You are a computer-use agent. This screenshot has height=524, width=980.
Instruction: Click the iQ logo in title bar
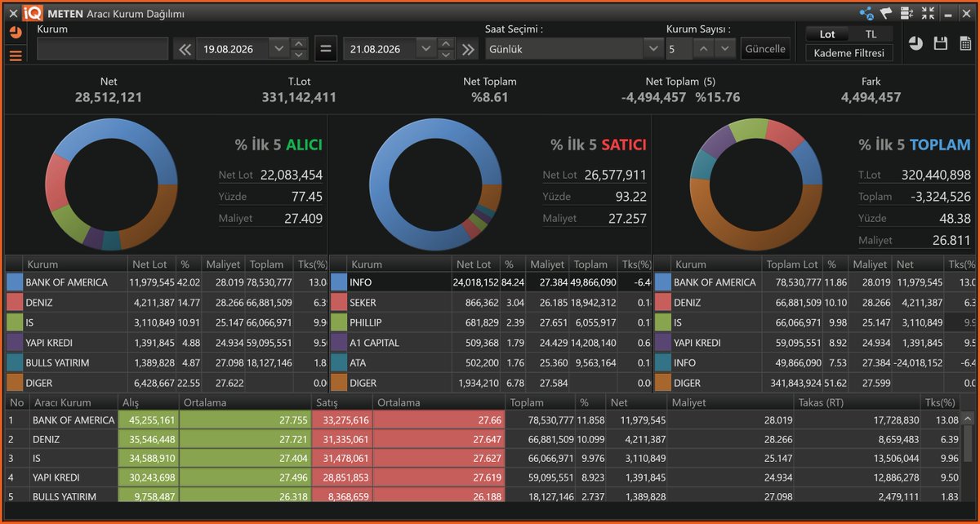point(33,13)
